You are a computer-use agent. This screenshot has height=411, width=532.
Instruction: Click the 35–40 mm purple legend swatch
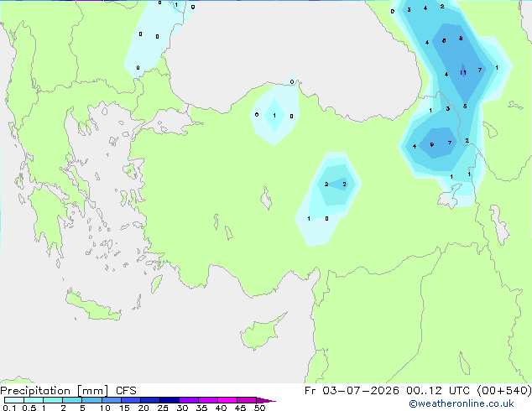208,400
